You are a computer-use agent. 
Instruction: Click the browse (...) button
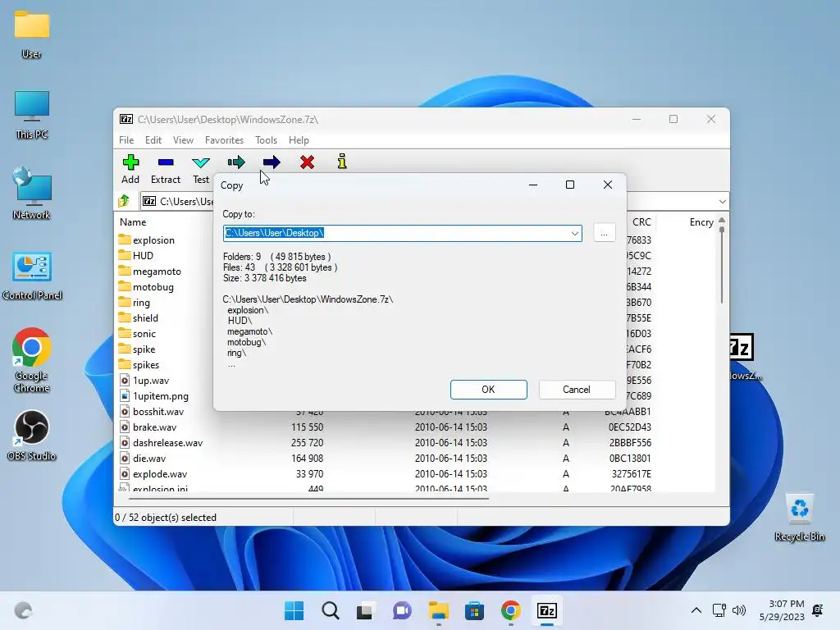point(604,233)
